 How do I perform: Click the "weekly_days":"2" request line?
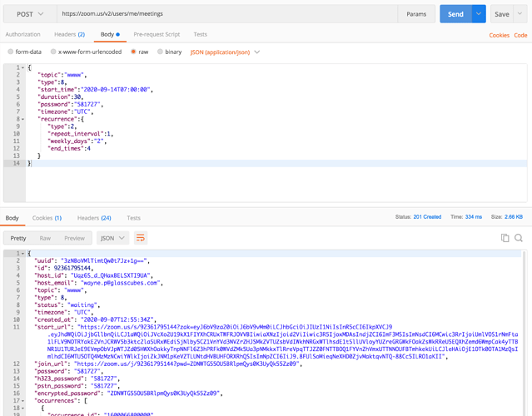click(77, 141)
